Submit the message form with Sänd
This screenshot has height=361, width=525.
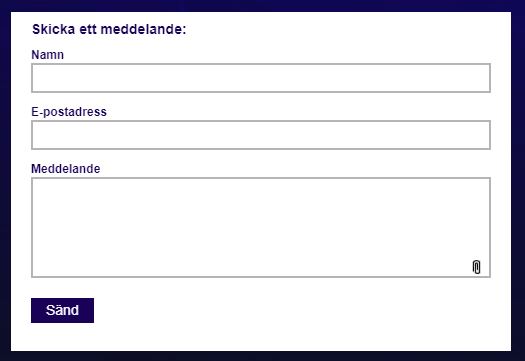tap(62, 310)
